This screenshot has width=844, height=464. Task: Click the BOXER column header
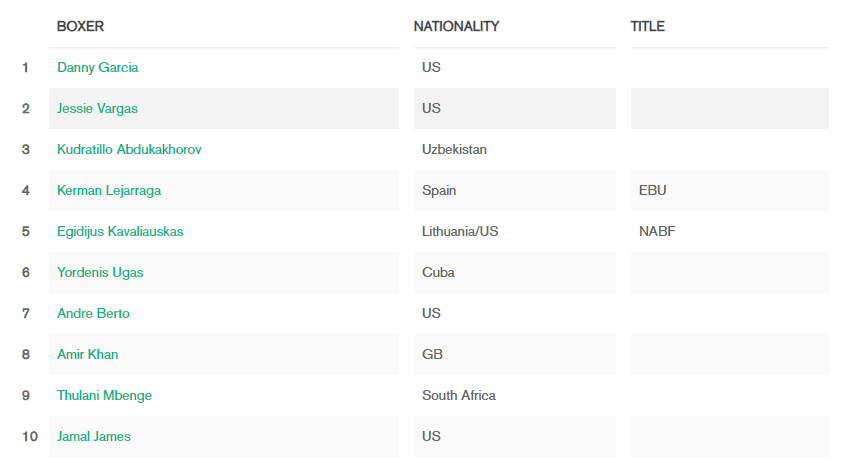click(x=80, y=26)
